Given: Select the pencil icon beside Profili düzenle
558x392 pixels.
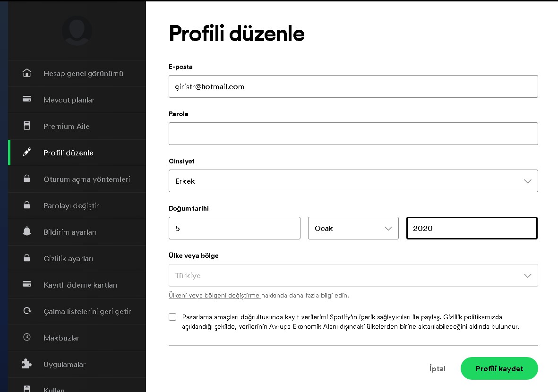Looking at the screenshot, I should tap(27, 153).
